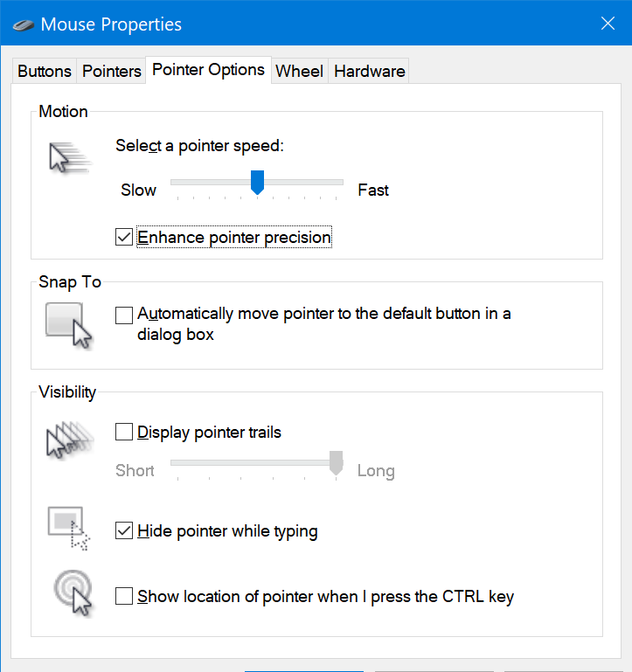Viewport: 632px width, 672px height.
Task: Disable Enhance pointer precision checkbox
Action: point(125,237)
